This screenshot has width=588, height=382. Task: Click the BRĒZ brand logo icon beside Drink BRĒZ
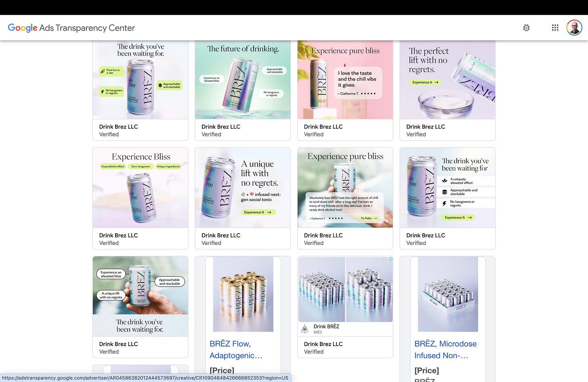[305, 329]
